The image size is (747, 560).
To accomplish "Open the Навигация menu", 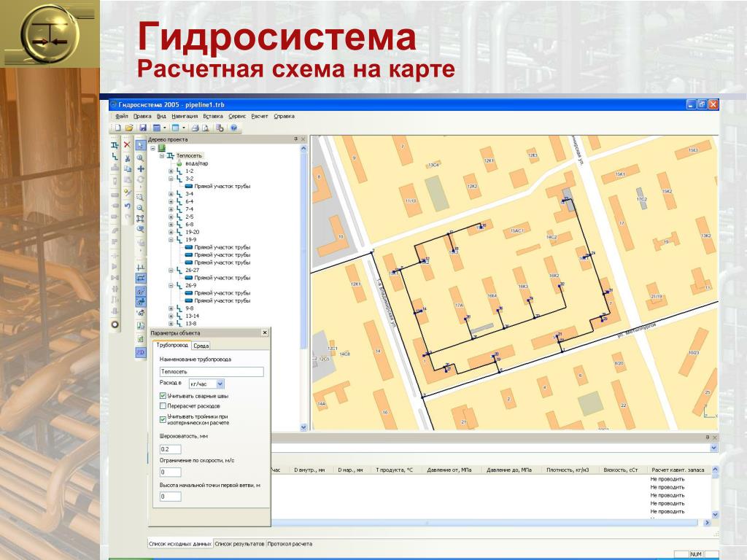I will tap(185, 116).
